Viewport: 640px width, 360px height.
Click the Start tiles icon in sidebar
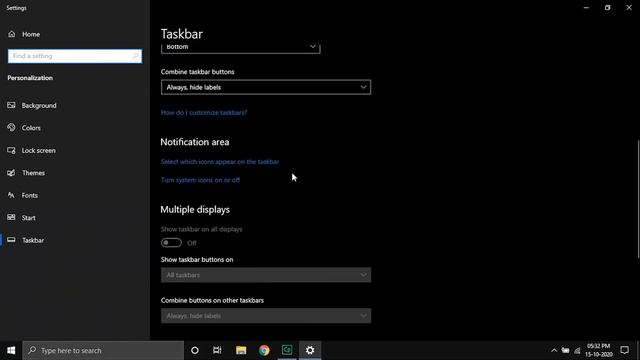tap(11, 218)
